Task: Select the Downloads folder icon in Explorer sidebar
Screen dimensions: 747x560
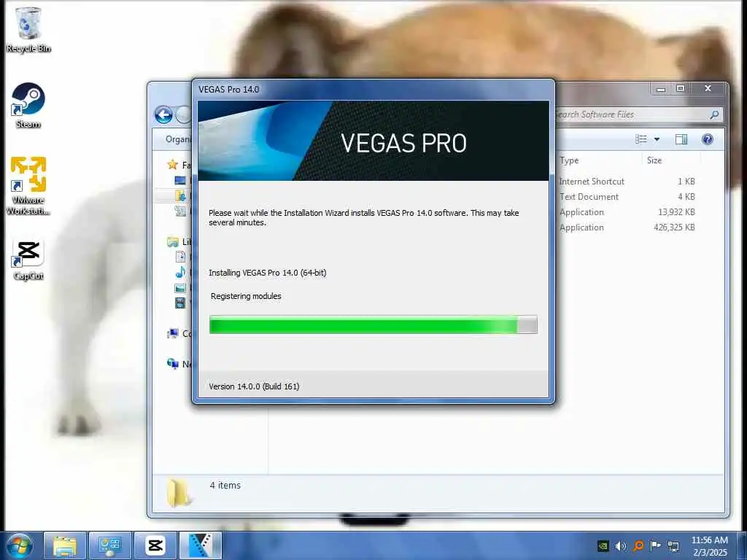Action: pyautogui.click(x=181, y=195)
